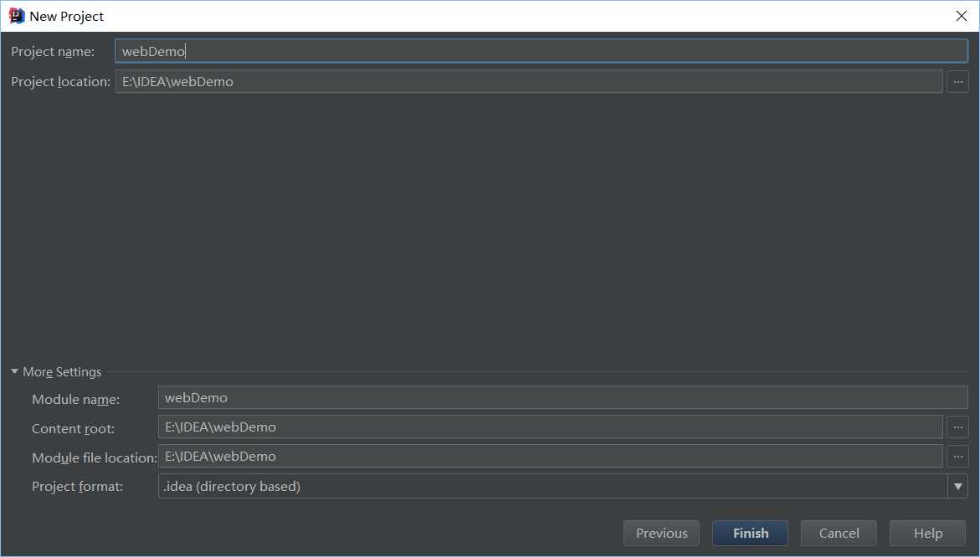Image resolution: width=980 pixels, height=557 pixels.
Task: Open Help for the New Project wizard
Action: click(x=927, y=534)
